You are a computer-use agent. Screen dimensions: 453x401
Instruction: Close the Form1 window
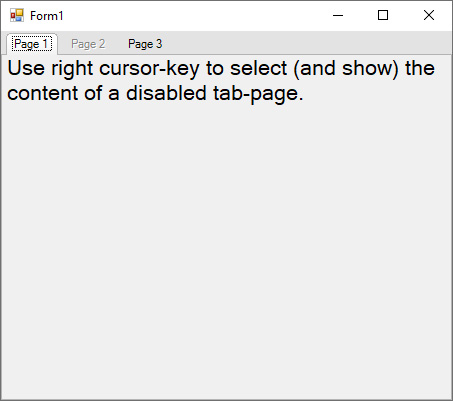(429, 15)
